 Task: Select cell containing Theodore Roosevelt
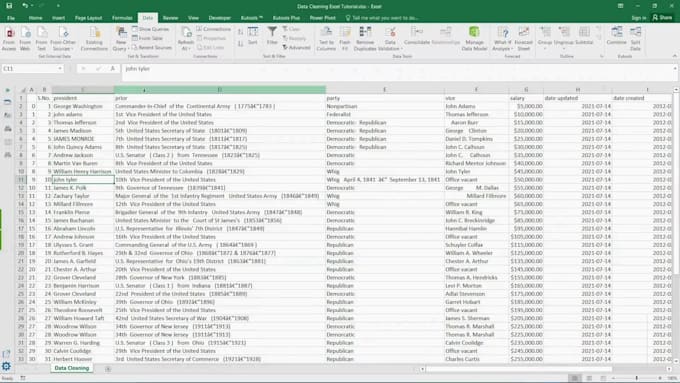click(83, 310)
